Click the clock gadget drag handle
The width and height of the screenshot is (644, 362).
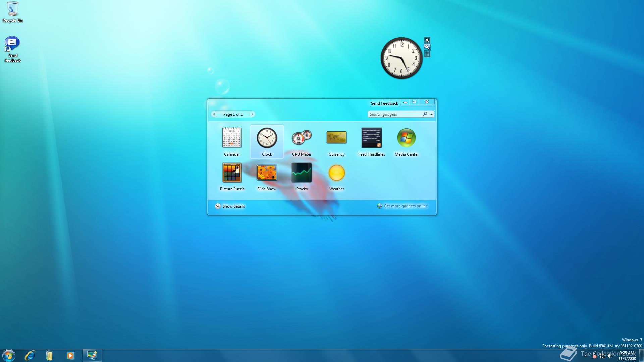coord(427,54)
